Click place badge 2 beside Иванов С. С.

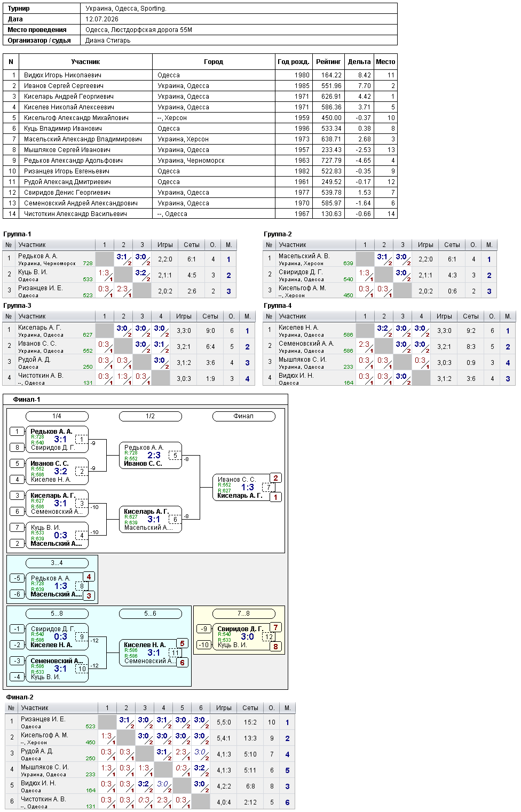click(275, 478)
